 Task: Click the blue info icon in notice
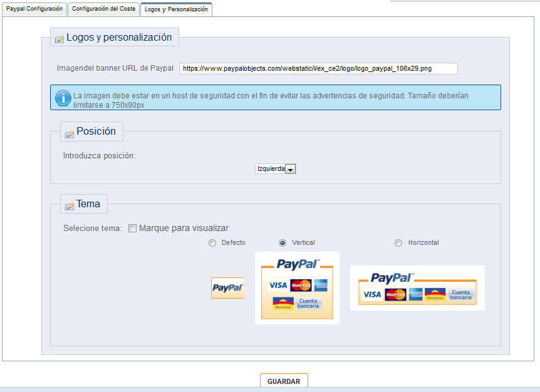point(63,98)
